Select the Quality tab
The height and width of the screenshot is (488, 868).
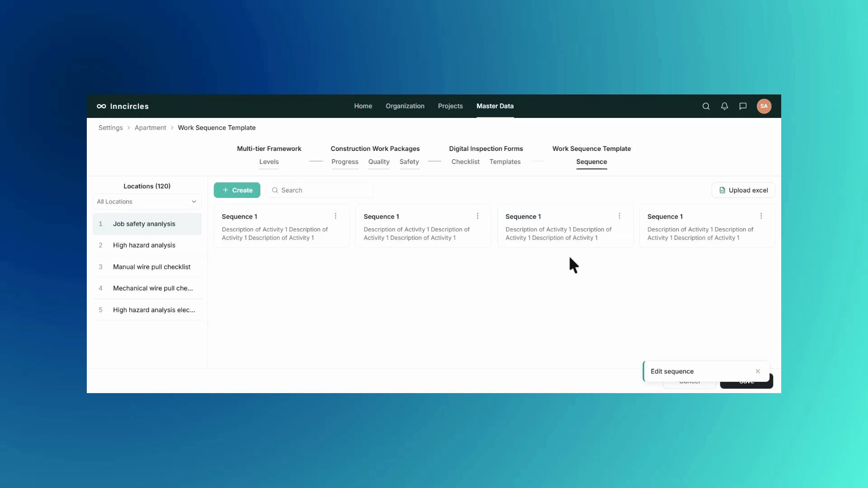pyautogui.click(x=379, y=162)
